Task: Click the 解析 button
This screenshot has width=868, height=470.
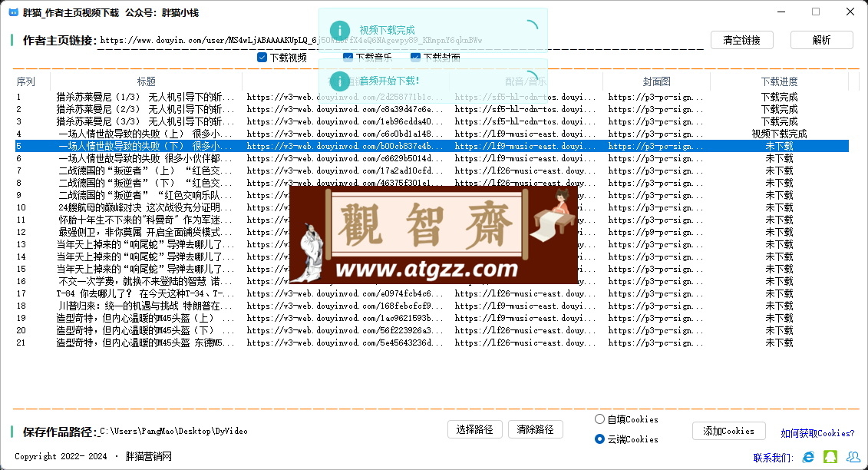Action: coord(821,40)
